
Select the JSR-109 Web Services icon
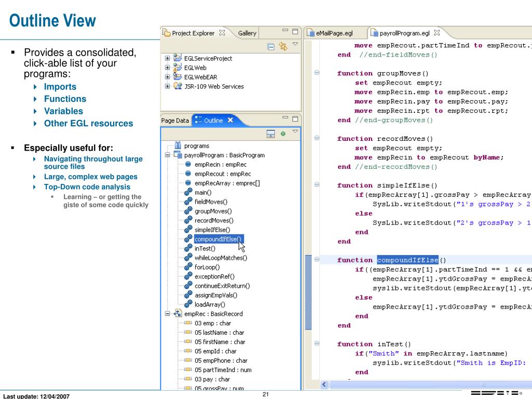click(178, 86)
